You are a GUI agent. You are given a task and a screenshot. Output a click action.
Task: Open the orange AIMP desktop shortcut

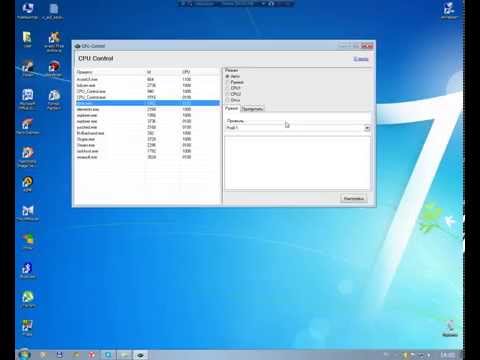[27, 184]
